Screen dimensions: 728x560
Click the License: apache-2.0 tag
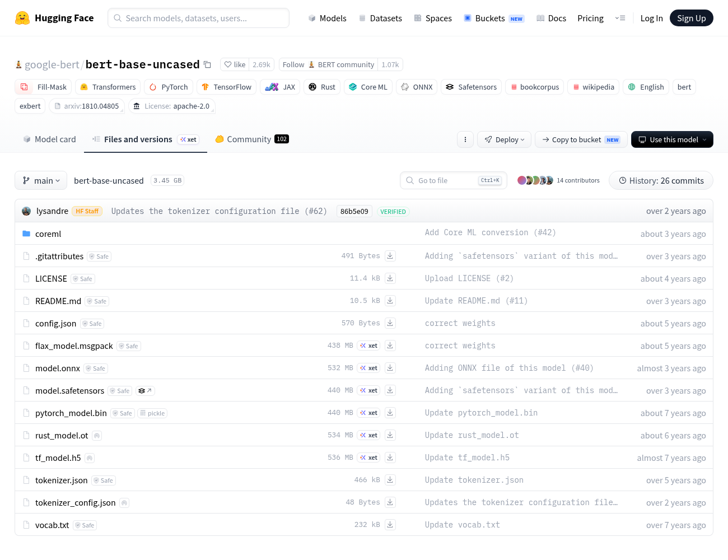pyautogui.click(x=172, y=106)
